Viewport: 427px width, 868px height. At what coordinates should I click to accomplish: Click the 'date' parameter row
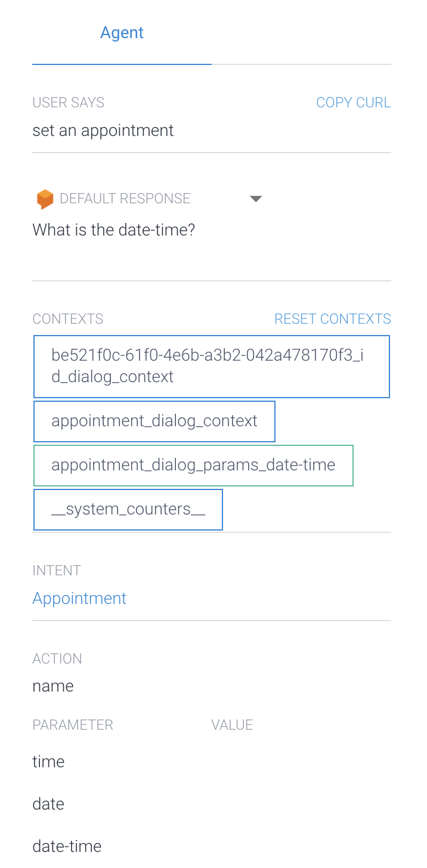[48, 804]
